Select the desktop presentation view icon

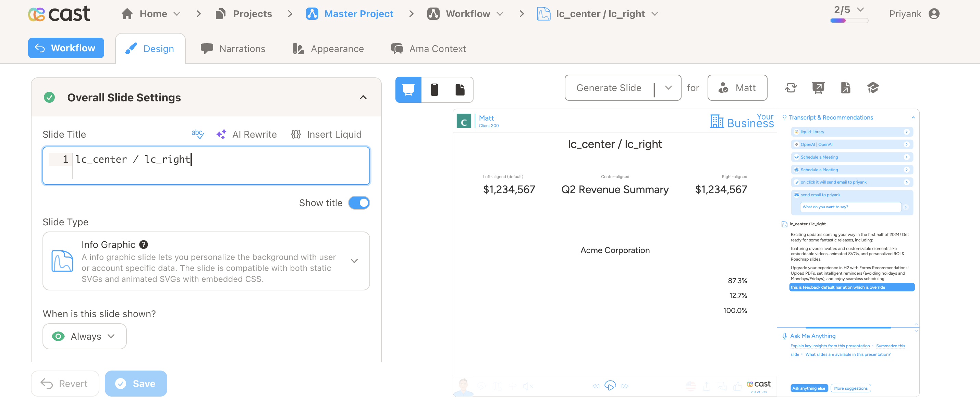pyautogui.click(x=408, y=90)
